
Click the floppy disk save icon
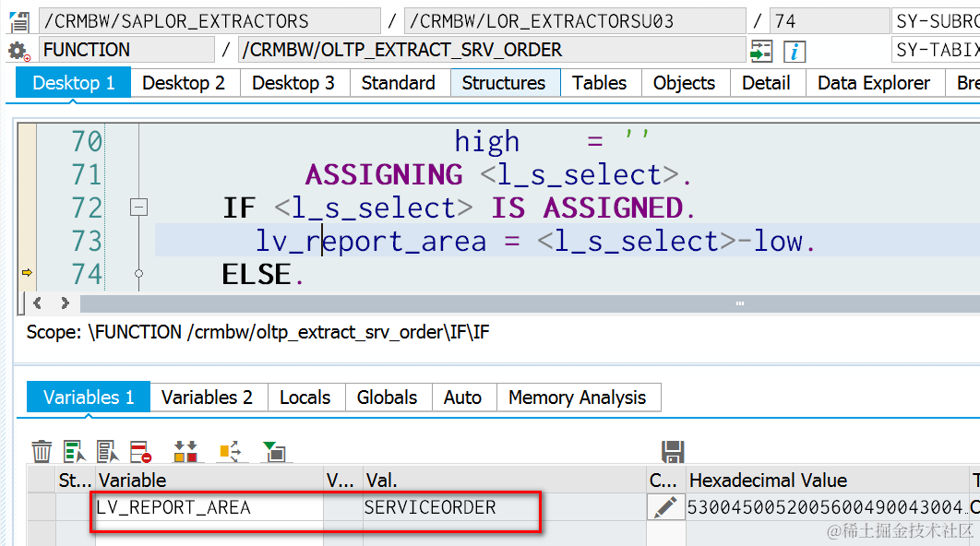pyautogui.click(x=673, y=452)
